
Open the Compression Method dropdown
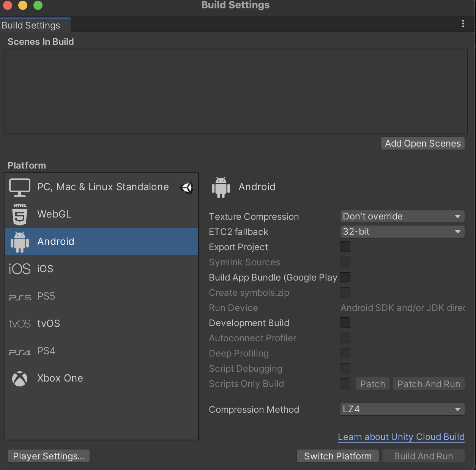(402, 409)
